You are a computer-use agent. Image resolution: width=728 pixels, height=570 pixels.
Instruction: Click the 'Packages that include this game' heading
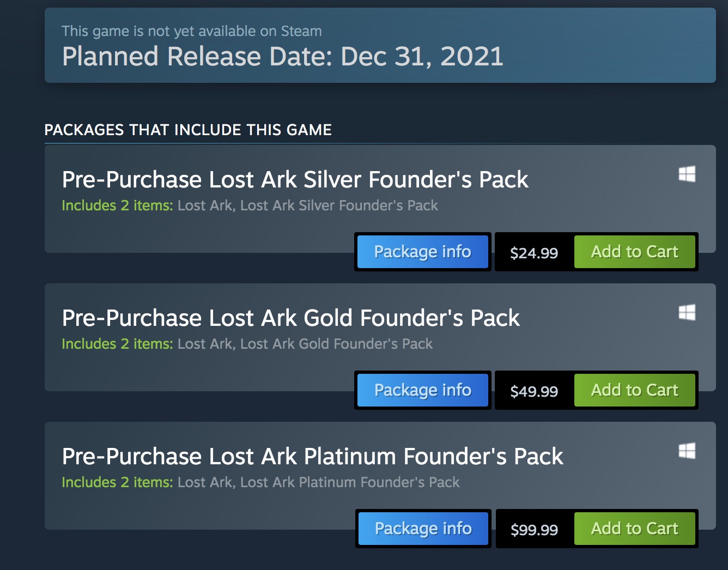188,130
